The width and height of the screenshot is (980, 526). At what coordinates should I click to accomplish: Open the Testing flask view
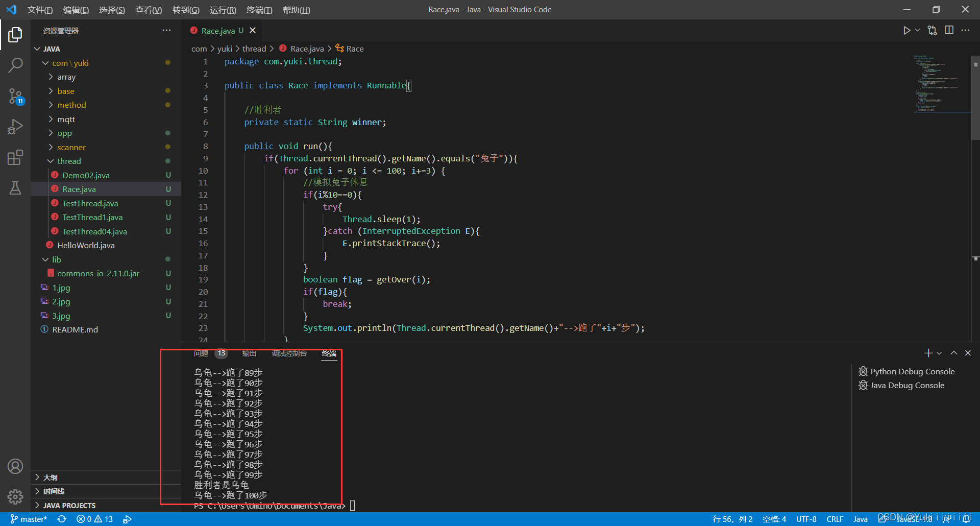tap(15, 188)
